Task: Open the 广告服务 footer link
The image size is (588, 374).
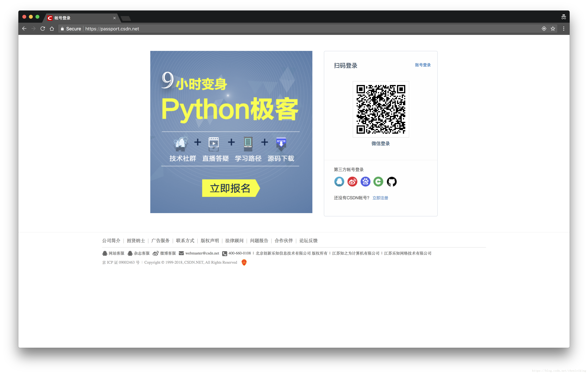Action: (x=160, y=241)
